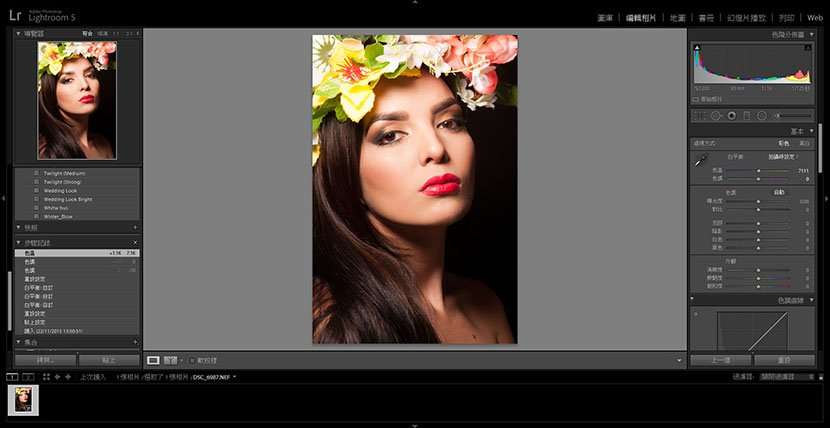830x428 pixels.
Task: Clear history with the X icon
Action: tap(135, 243)
